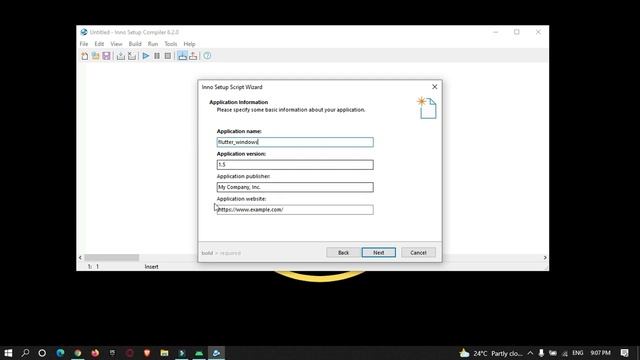Click the New script toolbar icon

tap(84, 56)
